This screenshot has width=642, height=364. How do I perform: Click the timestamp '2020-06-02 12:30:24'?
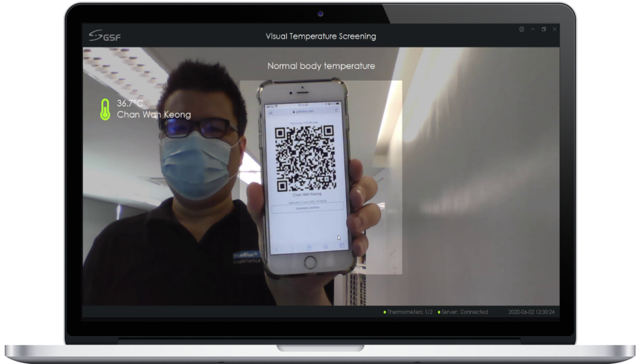click(532, 312)
